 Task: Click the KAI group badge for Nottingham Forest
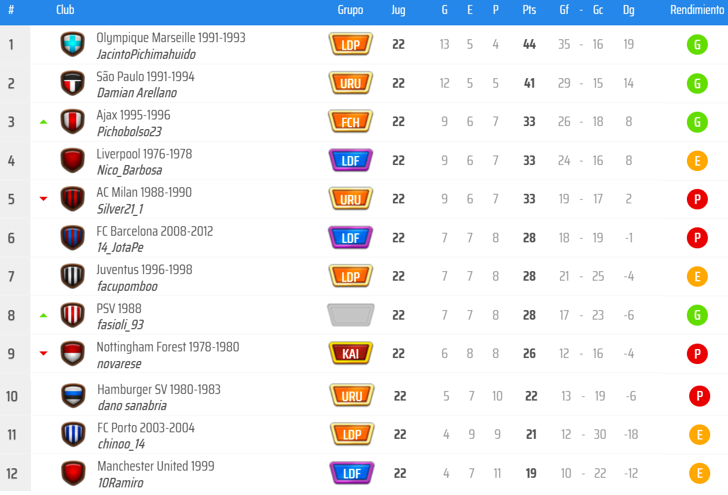coord(350,353)
